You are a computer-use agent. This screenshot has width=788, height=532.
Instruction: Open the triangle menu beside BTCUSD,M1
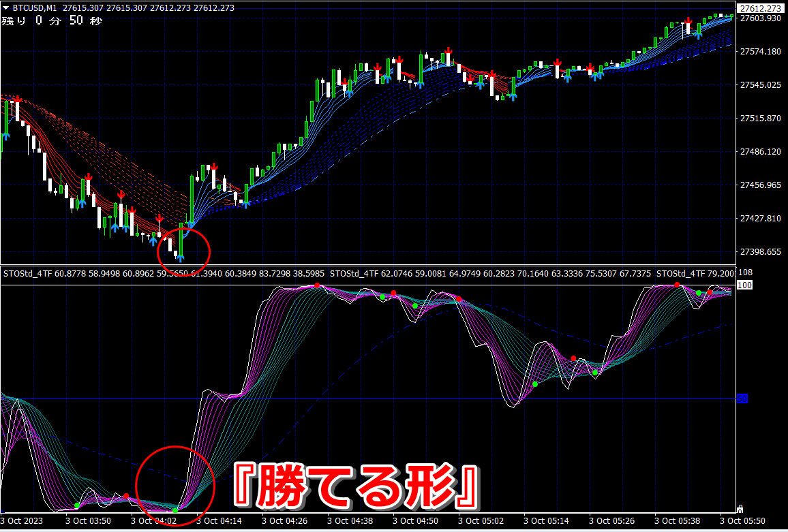point(5,8)
